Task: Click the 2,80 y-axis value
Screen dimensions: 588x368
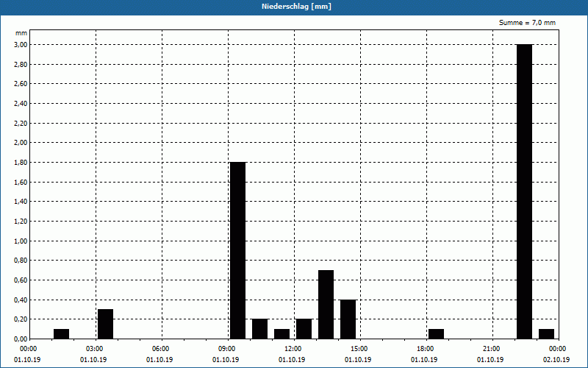Action: click(21, 64)
